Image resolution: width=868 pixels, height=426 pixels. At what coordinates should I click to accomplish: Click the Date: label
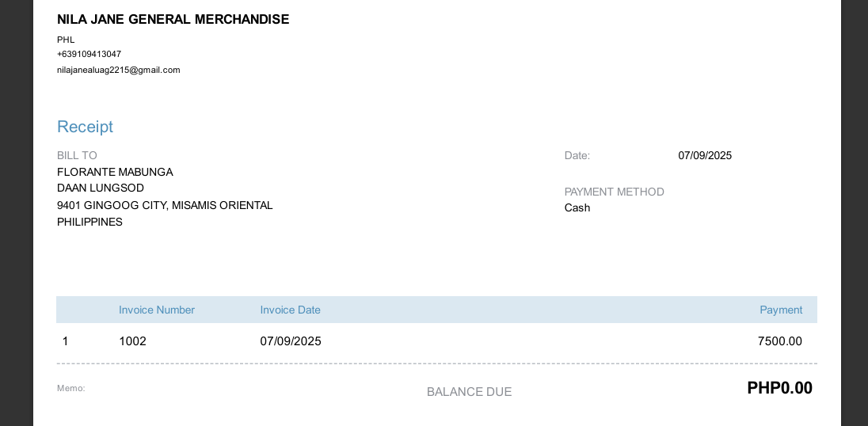(577, 155)
